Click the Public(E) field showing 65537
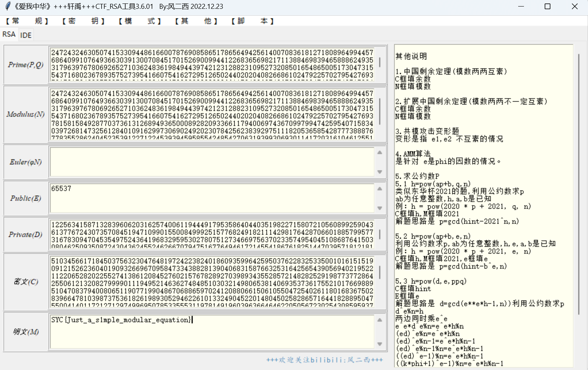Image resolution: width=588 pixels, height=370 pixels. (212, 198)
